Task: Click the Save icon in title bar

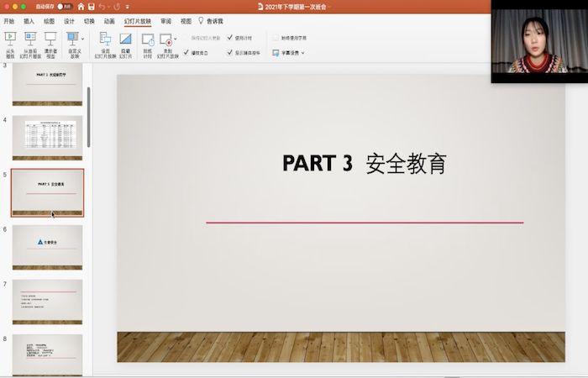Action: coord(92,6)
